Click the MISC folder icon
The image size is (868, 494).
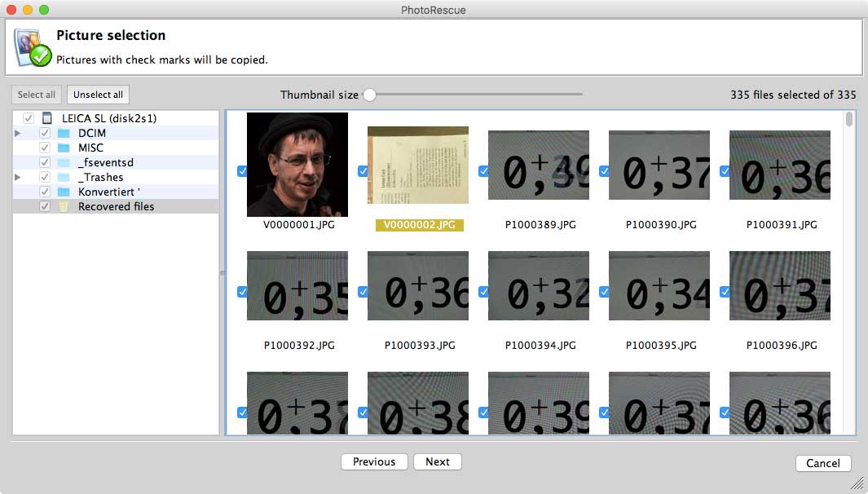pos(64,148)
